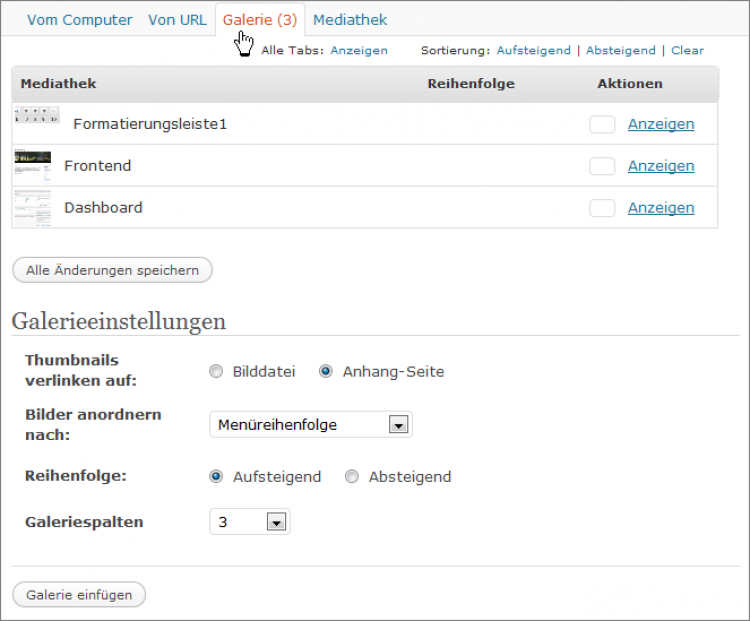Image resolution: width=750 pixels, height=621 pixels.
Task: Select the Galerie (3) tab
Action: pos(259,20)
